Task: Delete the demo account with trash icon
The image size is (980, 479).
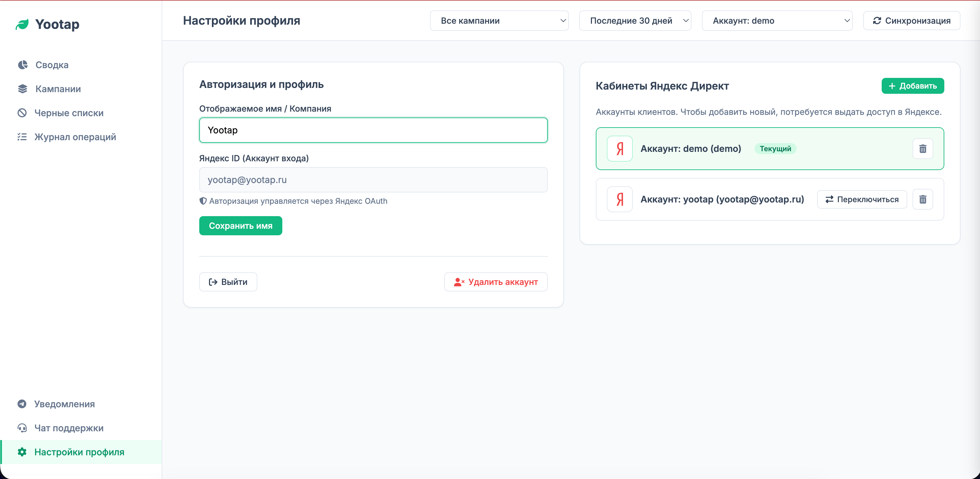Action: tap(923, 148)
